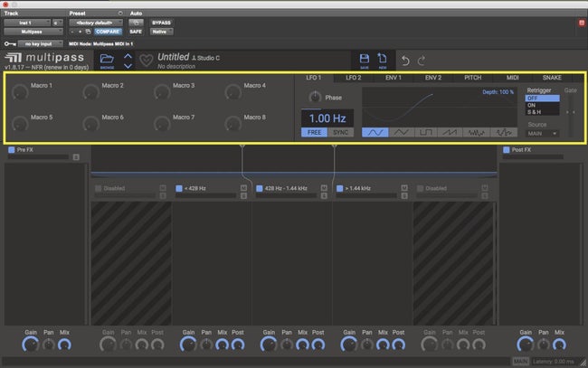Open the insert position 'c' dropdown
Screen dimensions: 588x368
[57, 23]
